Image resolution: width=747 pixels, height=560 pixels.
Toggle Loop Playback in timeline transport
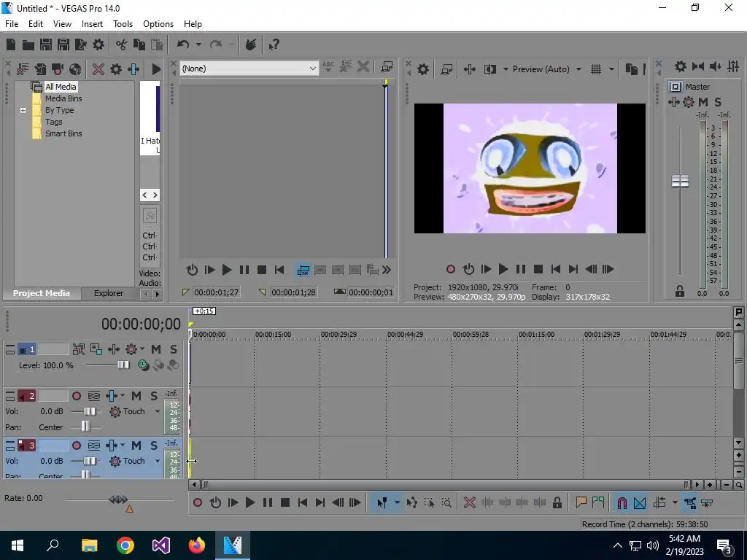click(215, 502)
